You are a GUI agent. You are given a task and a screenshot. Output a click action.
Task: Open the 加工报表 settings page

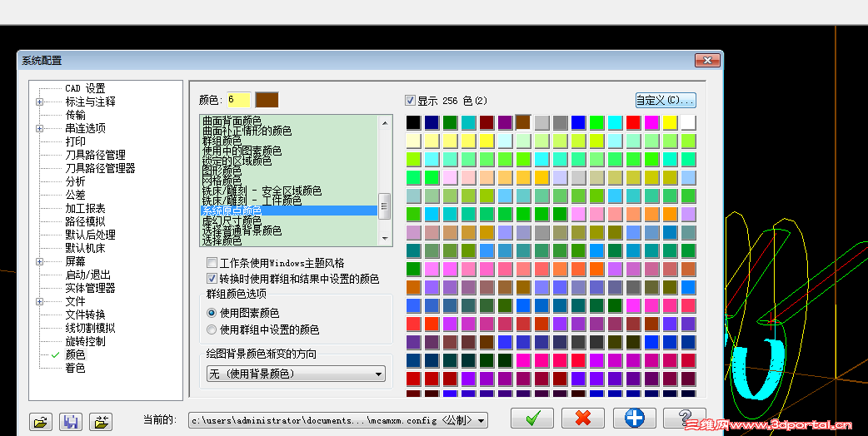tap(85, 208)
